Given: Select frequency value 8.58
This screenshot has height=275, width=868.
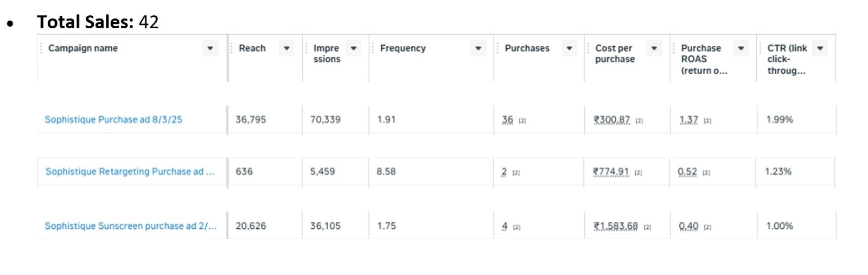Looking at the screenshot, I should pyautogui.click(x=386, y=172).
